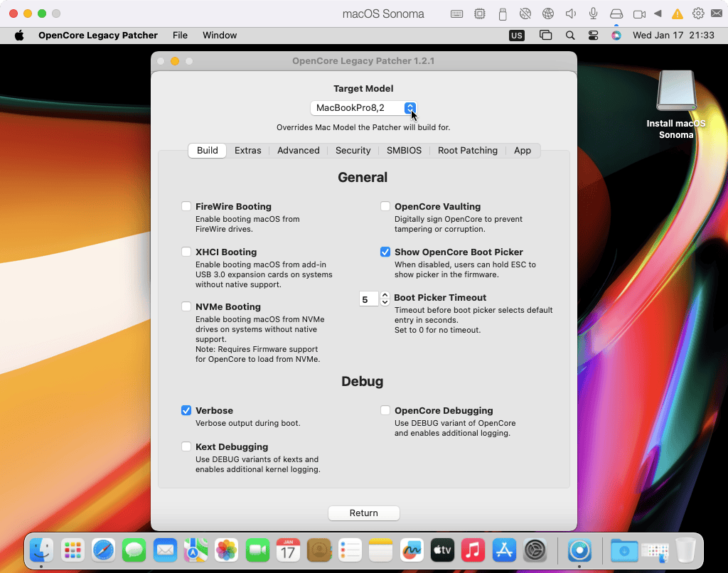This screenshot has width=728, height=573.
Task: Click the App Store dock icon
Action: 504,550
